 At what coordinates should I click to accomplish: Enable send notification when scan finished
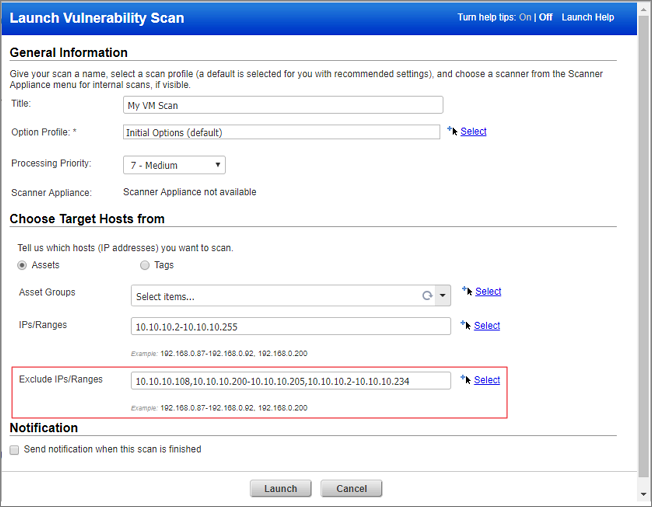click(15, 450)
